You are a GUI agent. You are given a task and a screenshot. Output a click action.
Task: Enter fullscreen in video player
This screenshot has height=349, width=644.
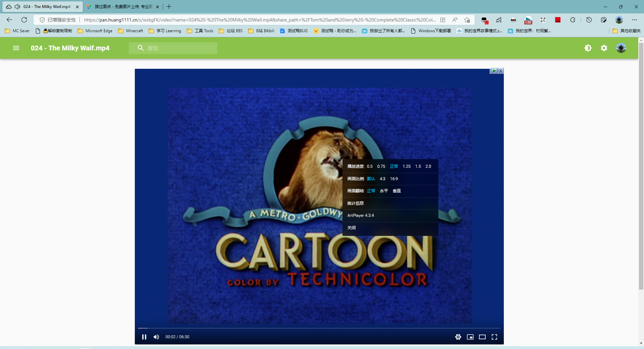click(x=494, y=337)
